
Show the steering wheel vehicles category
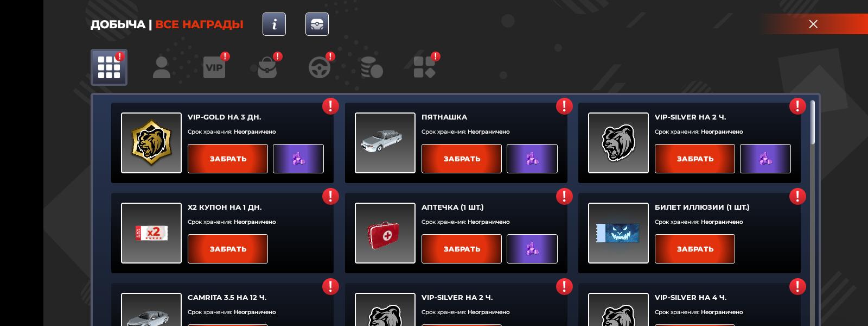pyautogui.click(x=320, y=68)
